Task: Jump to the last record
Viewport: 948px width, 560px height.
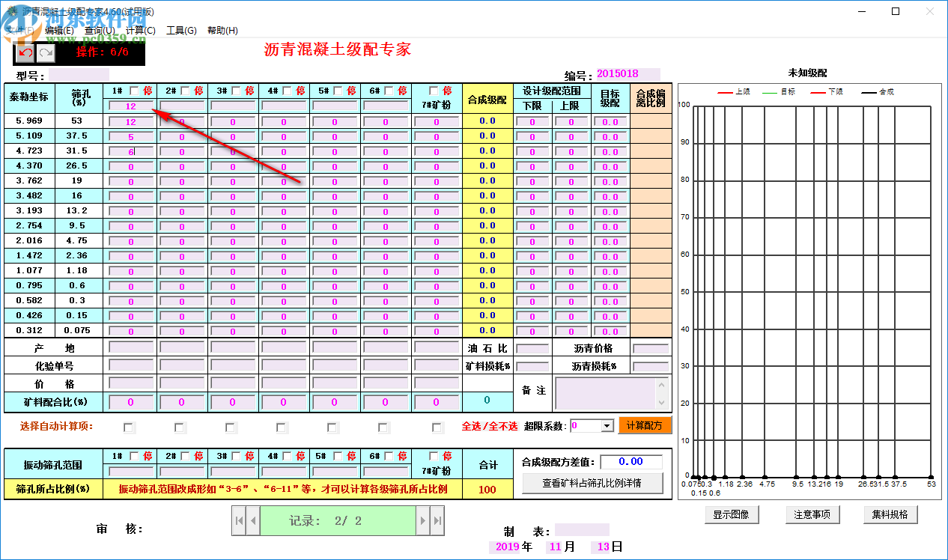Action: [437, 519]
